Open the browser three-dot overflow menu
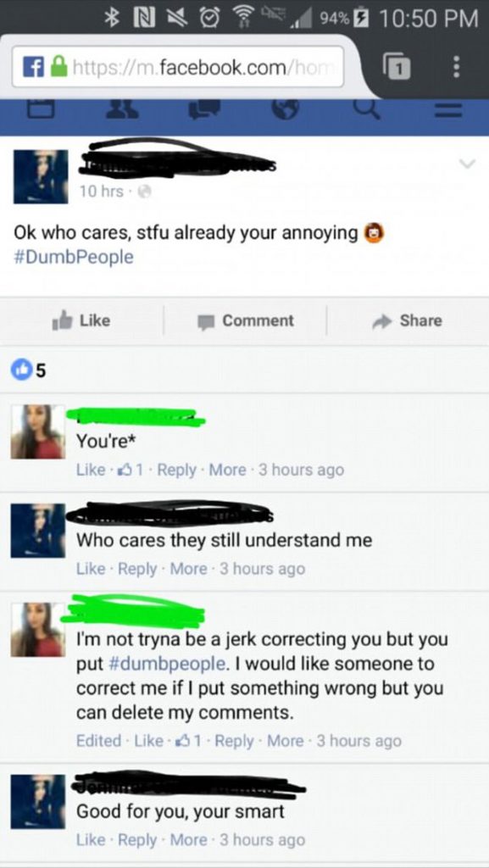Viewport: 489px width, 868px height. pos(456,66)
